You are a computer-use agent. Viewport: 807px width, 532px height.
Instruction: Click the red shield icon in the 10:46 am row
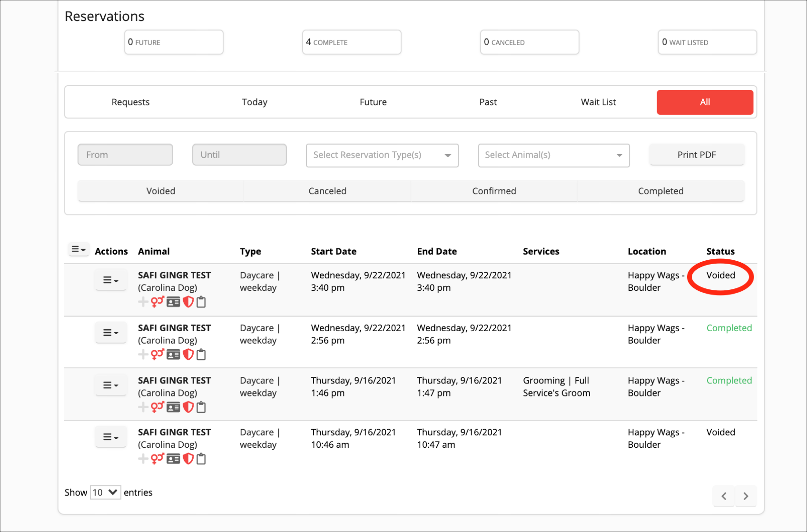pyautogui.click(x=188, y=459)
